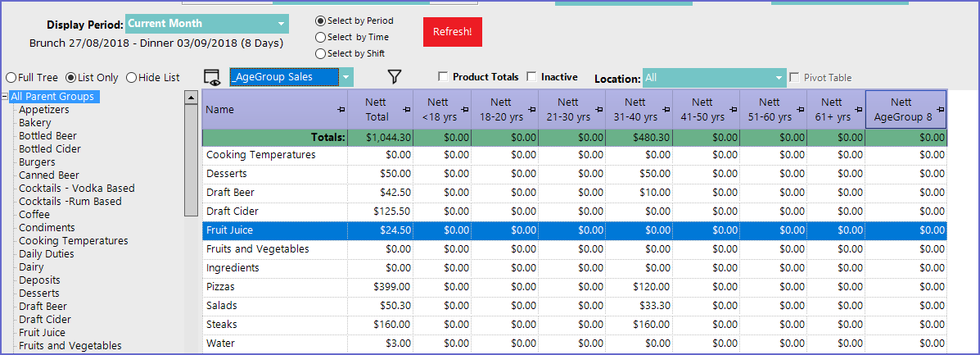Click the group list scrollbar up arrow
Viewport: 980px width, 355px height.
(192, 98)
